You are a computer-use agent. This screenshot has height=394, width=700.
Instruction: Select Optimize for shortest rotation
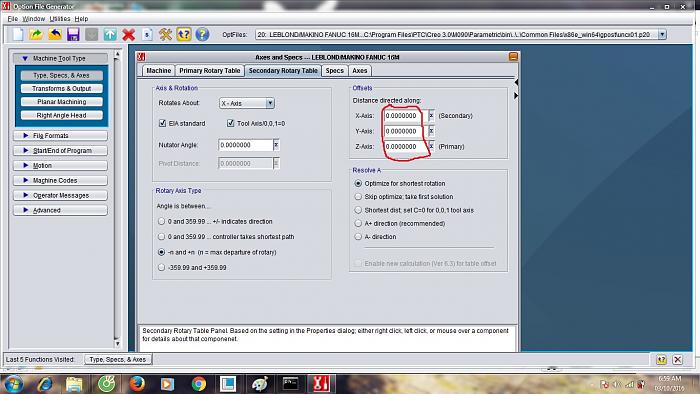click(358, 183)
